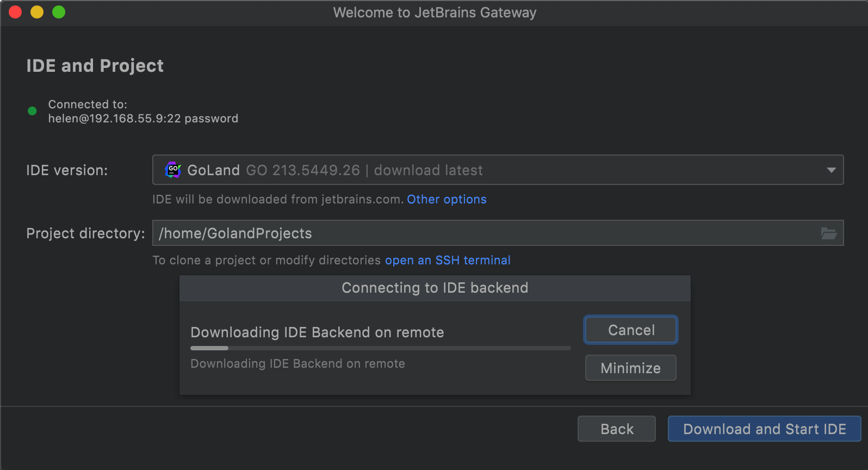Cancel the IDE backend download
868x470 pixels.
tap(631, 330)
